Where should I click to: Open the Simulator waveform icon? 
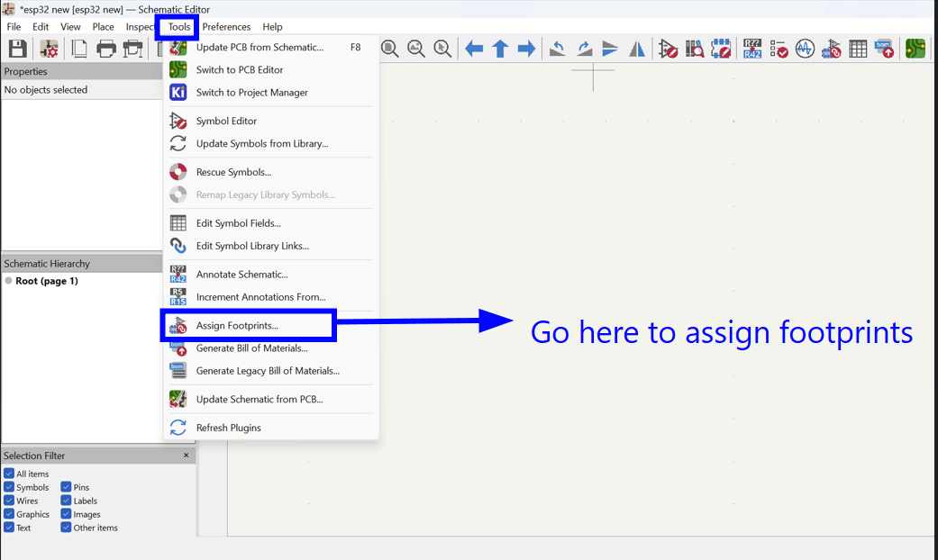(805, 49)
